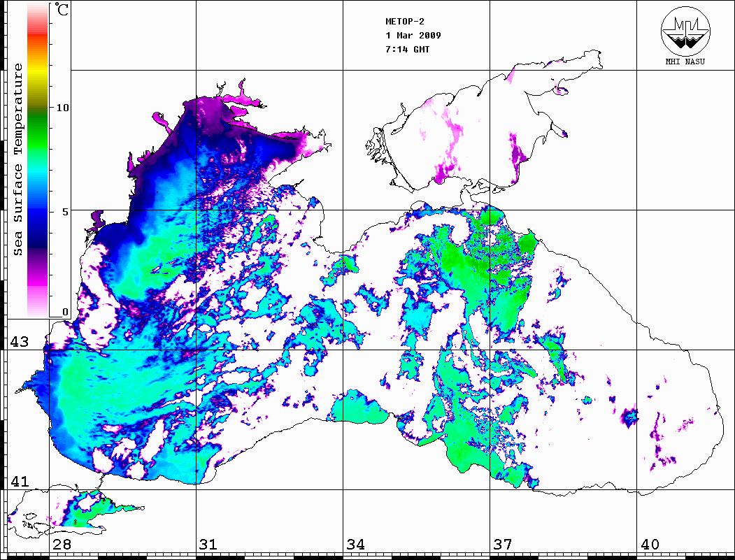Image resolution: width=735 pixels, height=560 pixels.
Task: Click the 'MHI NASU' label under logo
Action: [685, 62]
